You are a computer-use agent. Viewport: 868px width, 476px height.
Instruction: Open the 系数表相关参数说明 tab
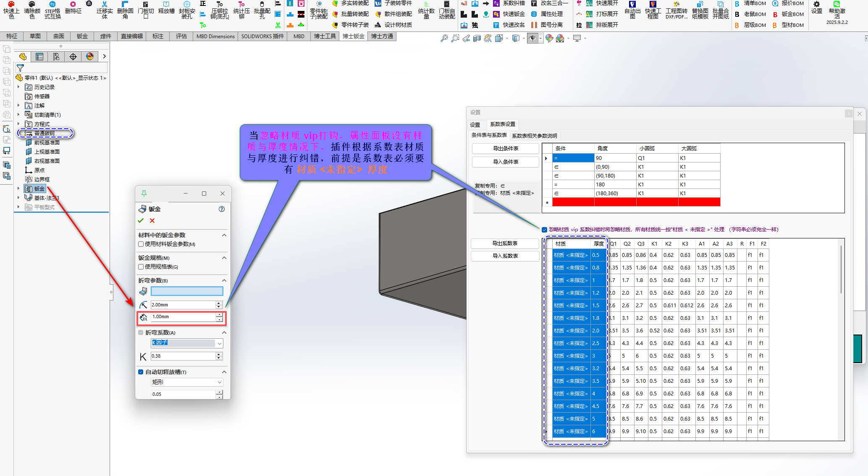click(x=534, y=136)
